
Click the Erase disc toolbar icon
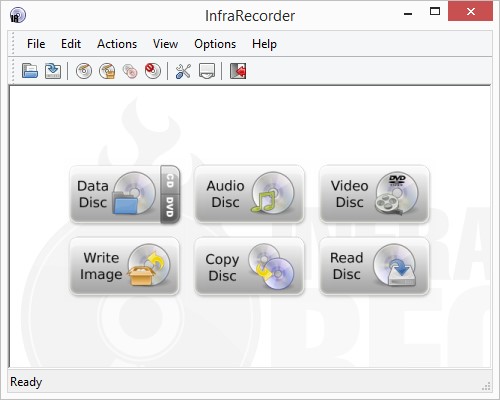pyautogui.click(x=153, y=71)
